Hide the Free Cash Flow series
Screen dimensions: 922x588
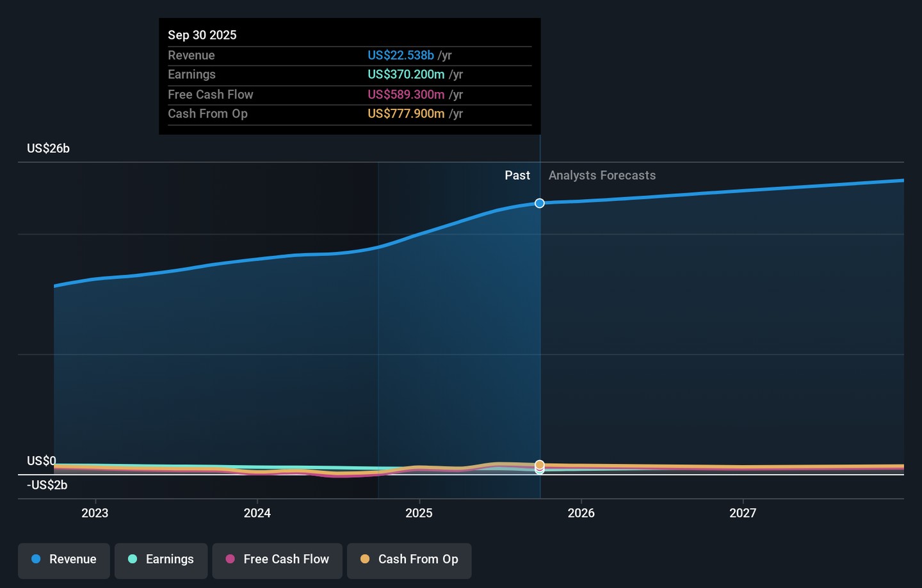[x=277, y=560]
